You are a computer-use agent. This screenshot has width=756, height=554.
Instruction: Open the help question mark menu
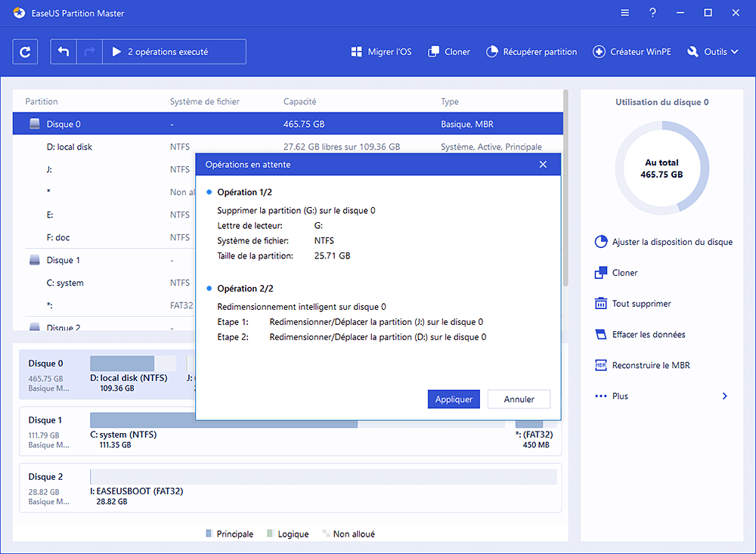(x=652, y=13)
